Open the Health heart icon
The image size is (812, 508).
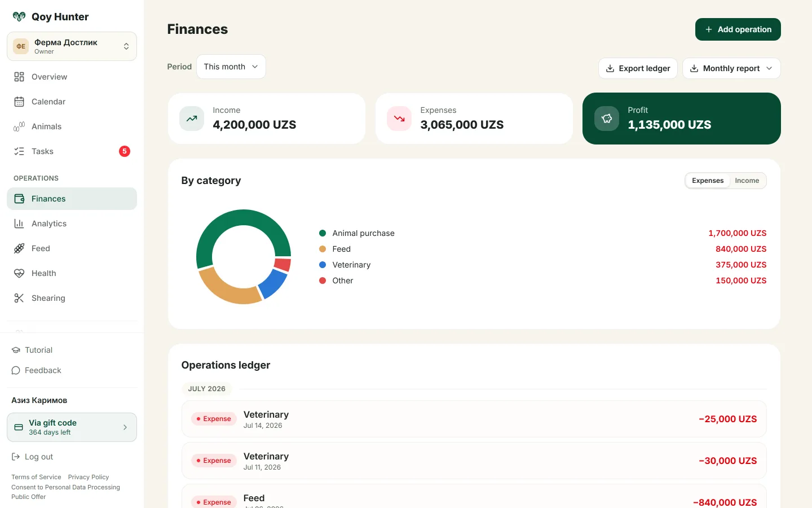(19, 273)
